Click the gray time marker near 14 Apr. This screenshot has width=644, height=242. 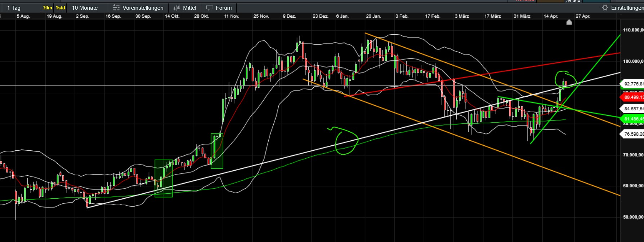[569, 22]
